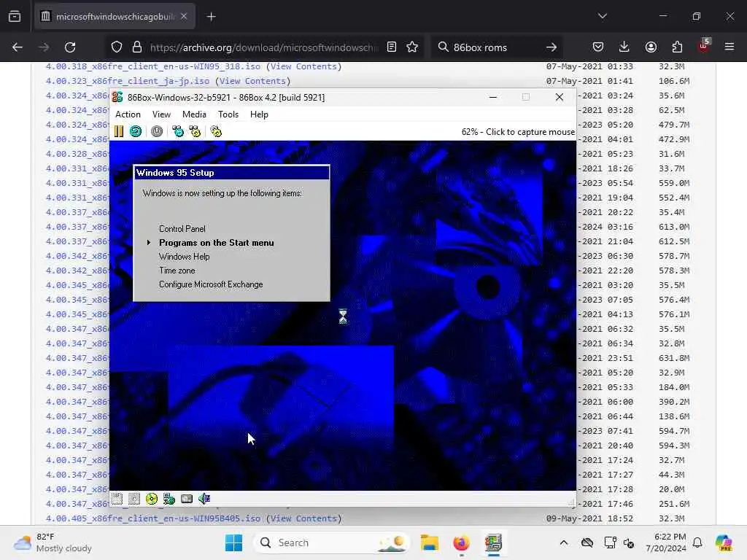Open 86Box Media menu
The image size is (747, 560).
click(194, 114)
